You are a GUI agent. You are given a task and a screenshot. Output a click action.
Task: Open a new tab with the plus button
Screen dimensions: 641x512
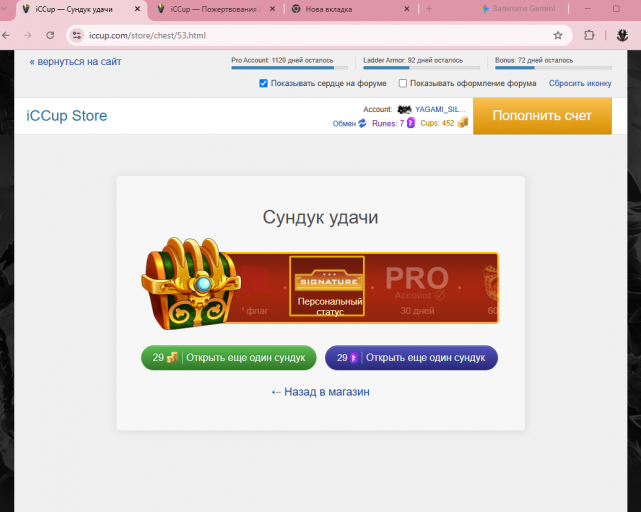pos(429,9)
